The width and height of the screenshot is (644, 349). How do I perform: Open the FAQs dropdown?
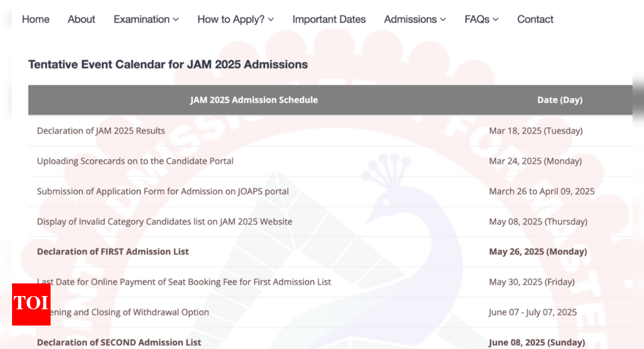(x=476, y=19)
